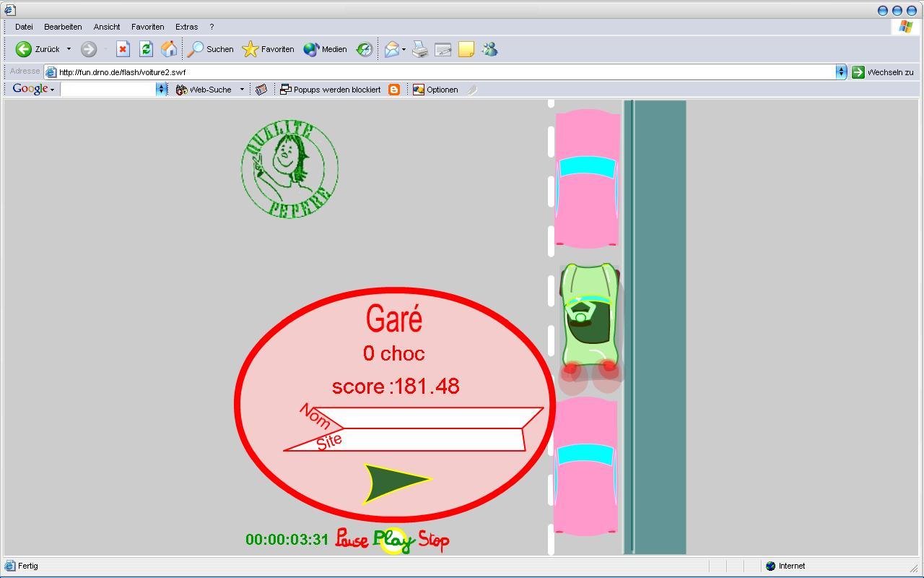Open the Extras menu
Image resolution: width=924 pixels, height=578 pixels.
[x=186, y=27]
